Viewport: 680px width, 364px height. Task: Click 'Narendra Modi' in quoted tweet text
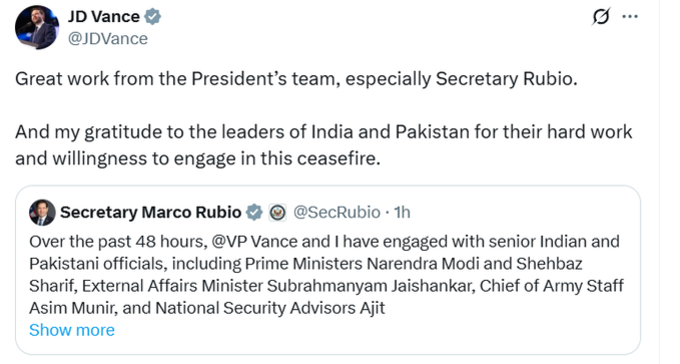click(423, 264)
